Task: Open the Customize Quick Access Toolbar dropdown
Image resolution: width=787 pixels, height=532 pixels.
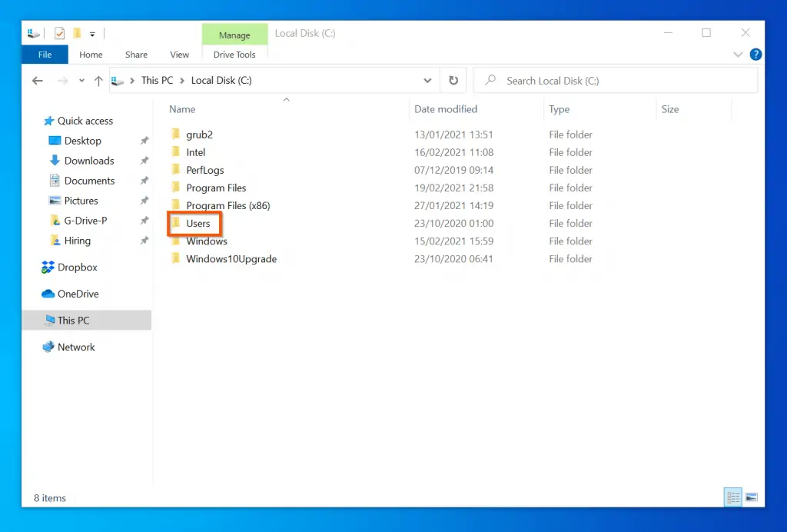Action: point(92,34)
